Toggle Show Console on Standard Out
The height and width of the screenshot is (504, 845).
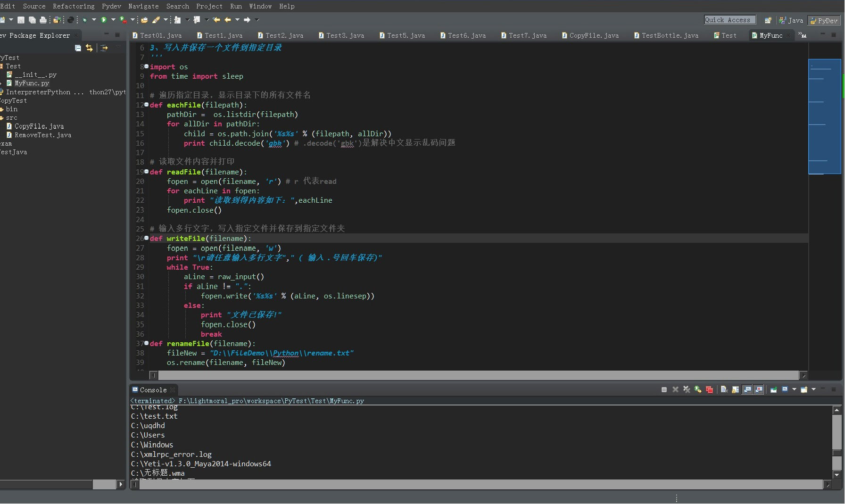click(x=747, y=389)
